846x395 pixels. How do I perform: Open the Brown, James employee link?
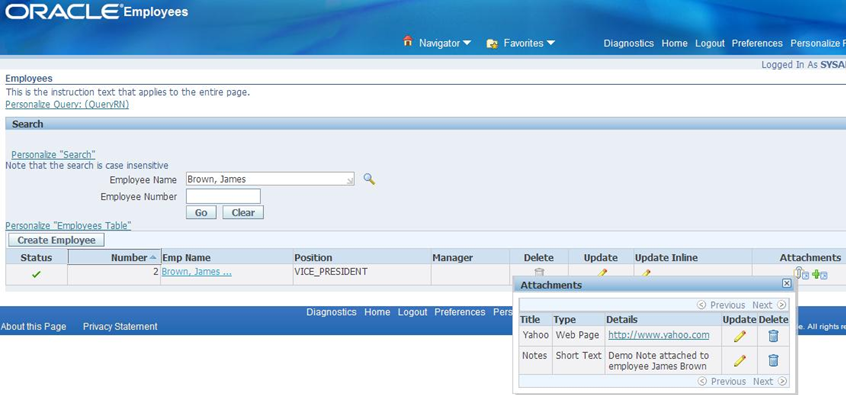[x=196, y=272]
